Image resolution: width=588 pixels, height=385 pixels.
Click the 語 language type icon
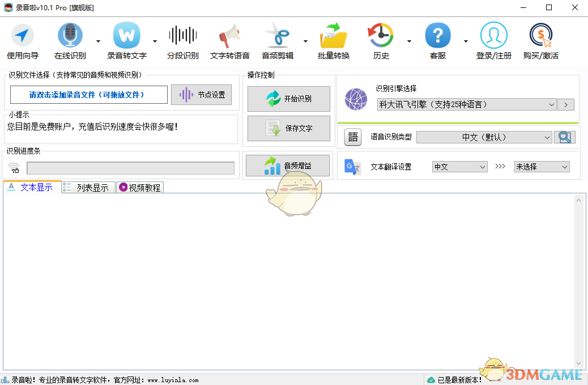tap(353, 137)
